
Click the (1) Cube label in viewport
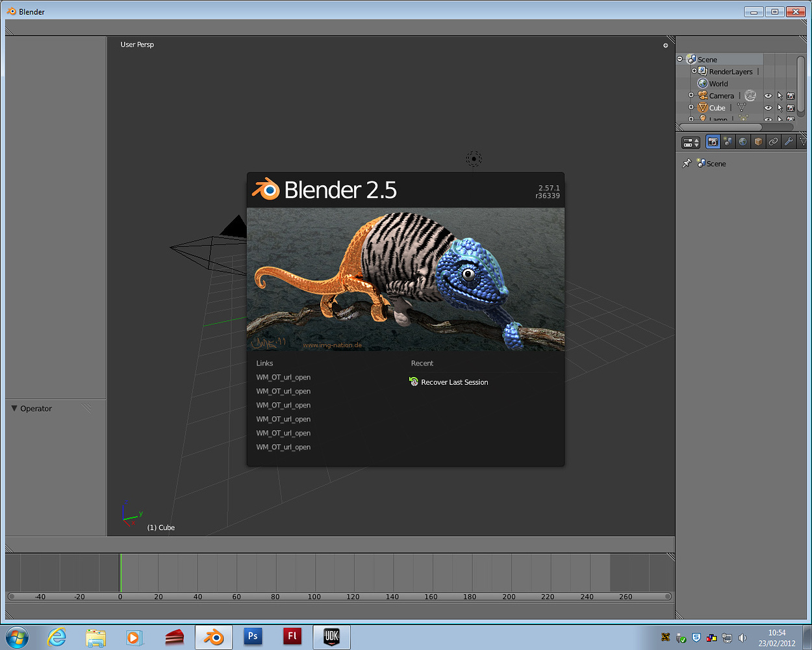coord(161,527)
